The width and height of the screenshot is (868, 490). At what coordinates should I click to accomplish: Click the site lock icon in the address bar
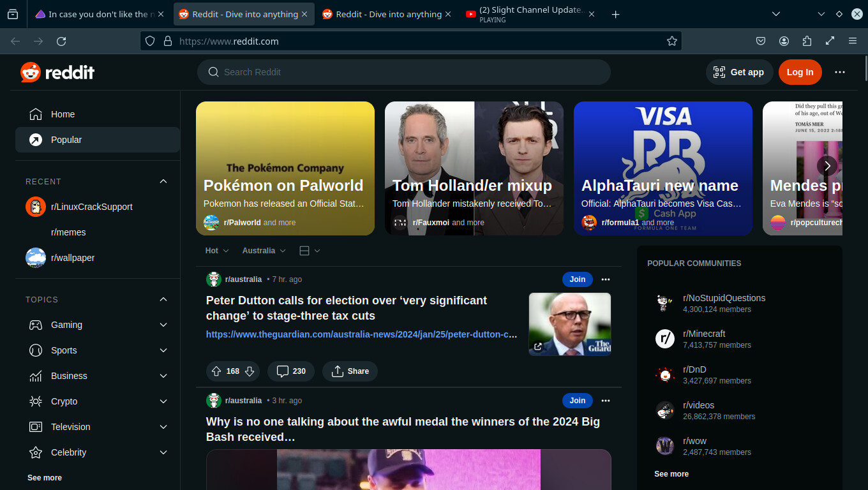pyautogui.click(x=168, y=41)
